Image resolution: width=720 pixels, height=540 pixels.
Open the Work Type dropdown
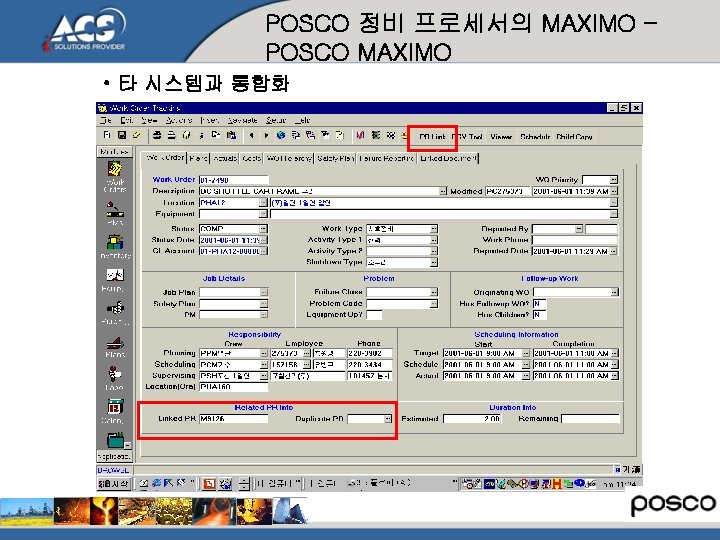tap(433, 229)
